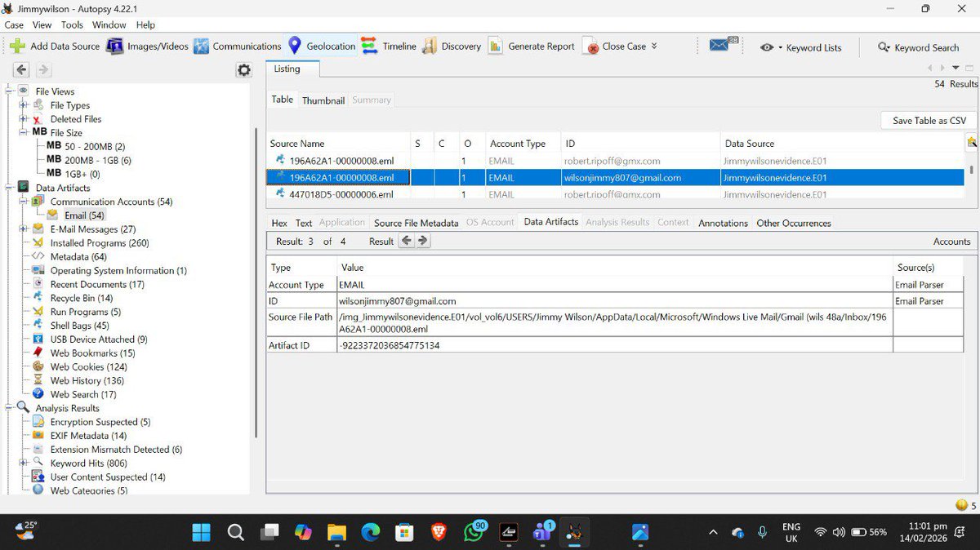Select the 50 - 200MB (2) tree item
980x550 pixels.
86,146
